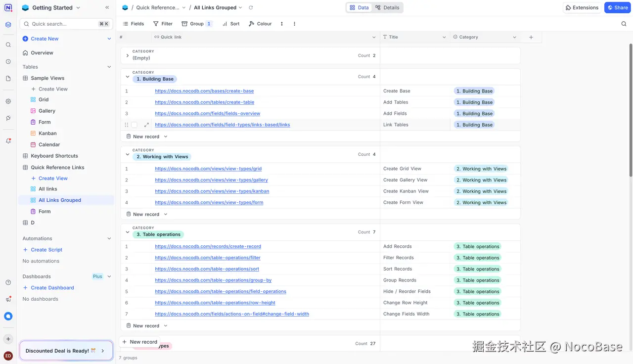Screen dimensions: 633x364
Task: Open the Title column header dropdown
Action: point(444,37)
